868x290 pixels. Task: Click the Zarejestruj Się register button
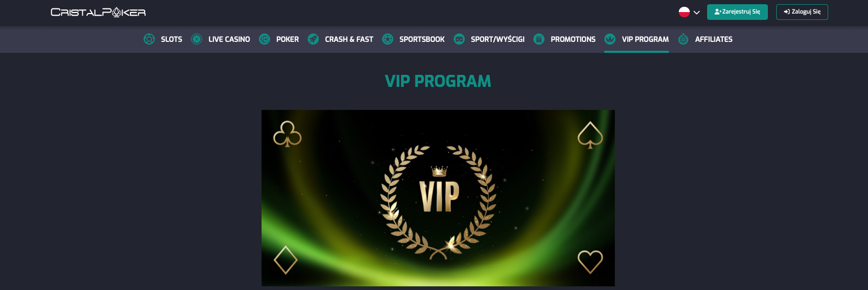[x=737, y=12]
